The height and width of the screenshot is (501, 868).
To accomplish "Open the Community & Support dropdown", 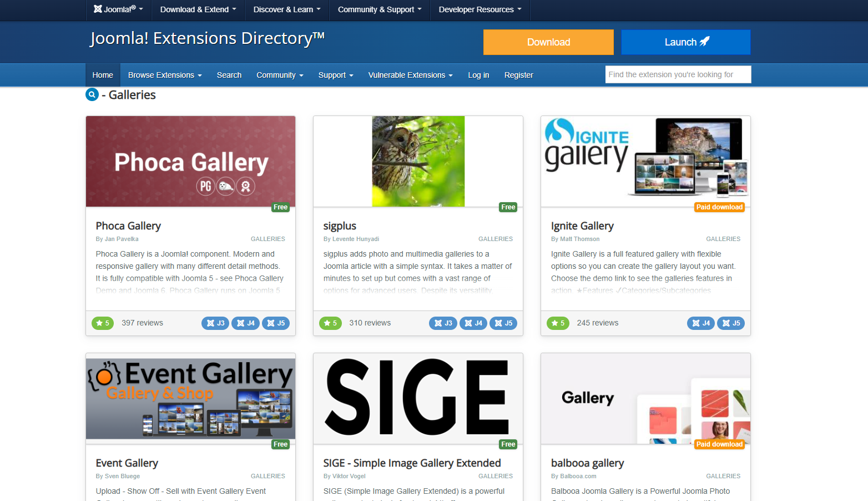I will point(380,9).
